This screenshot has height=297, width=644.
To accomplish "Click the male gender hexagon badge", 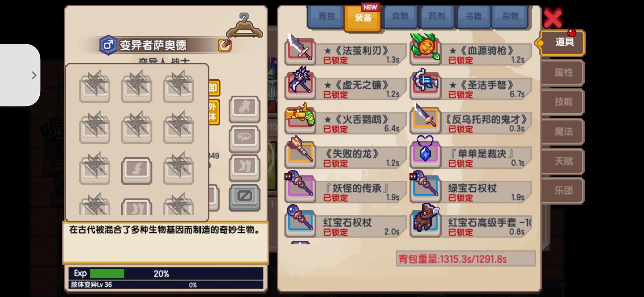I will [108, 45].
